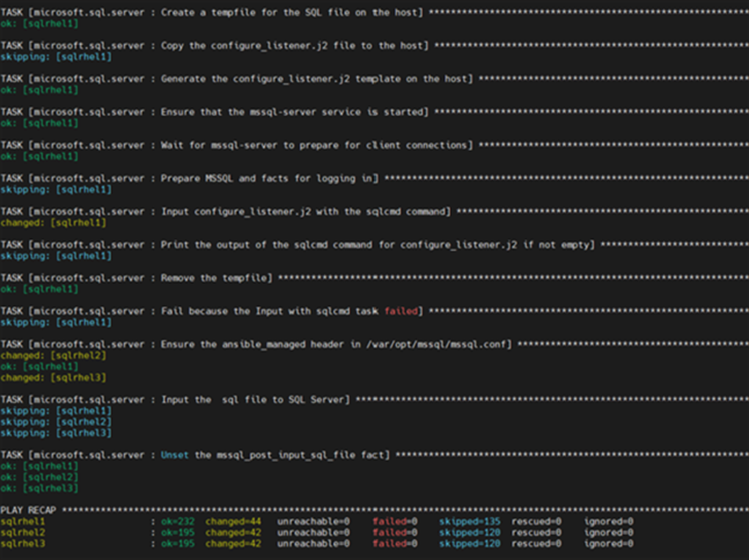This screenshot has height=560, width=749.
Task: Click 'ok: [sqlrhel2]' under Unset fact task
Action: 43,476
